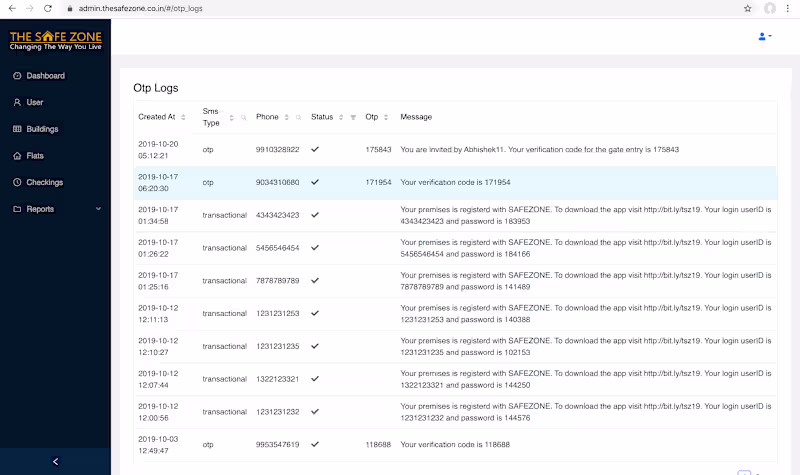Click The Safe Zone logo
Screen dimensions: 800x475
(x=55, y=41)
